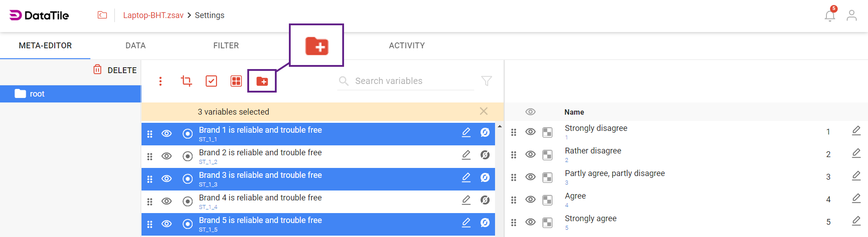Screen dimensions: 868x237
Task: Switch to the DATA tab
Action: 136,46
